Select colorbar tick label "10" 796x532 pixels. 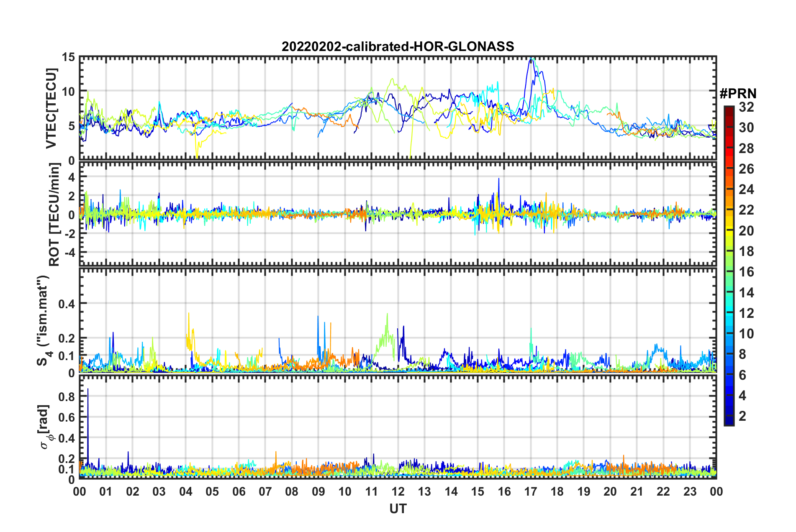tap(746, 334)
